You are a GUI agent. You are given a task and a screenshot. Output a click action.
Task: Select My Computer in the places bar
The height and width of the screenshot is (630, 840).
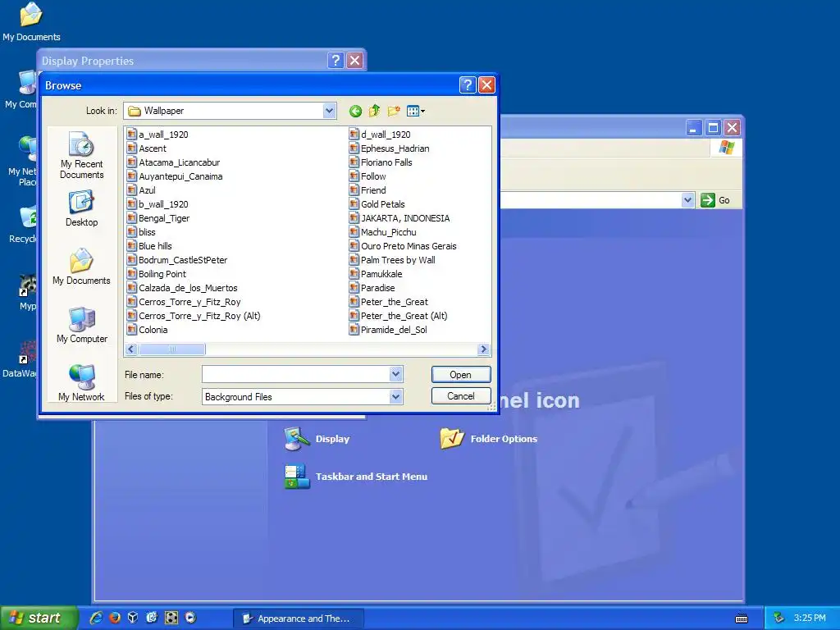click(81, 325)
